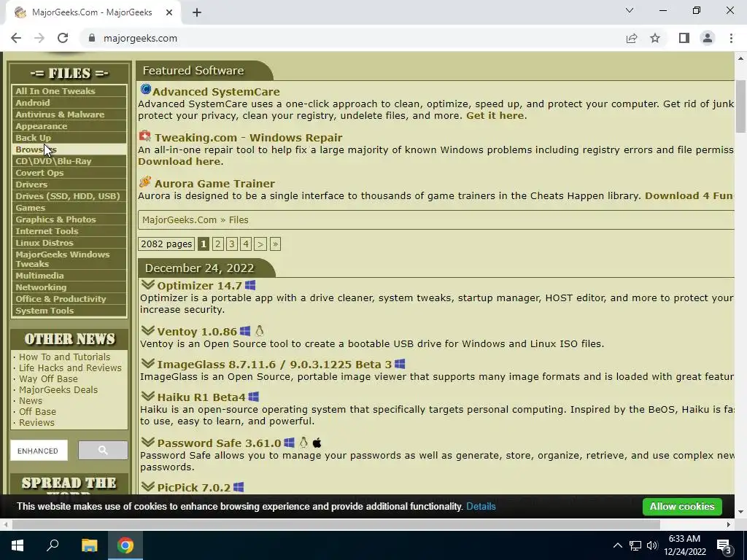Open the browser side panel

684,38
